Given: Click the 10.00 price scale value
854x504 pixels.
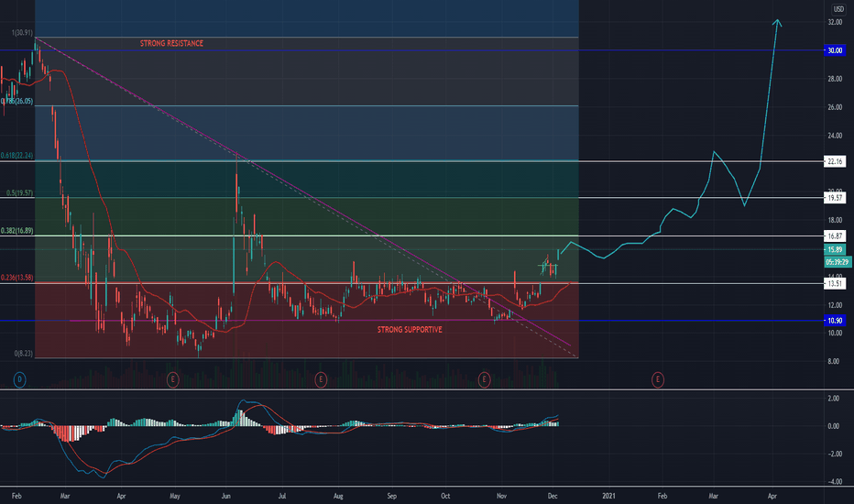Looking at the screenshot, I should (835, 333).
